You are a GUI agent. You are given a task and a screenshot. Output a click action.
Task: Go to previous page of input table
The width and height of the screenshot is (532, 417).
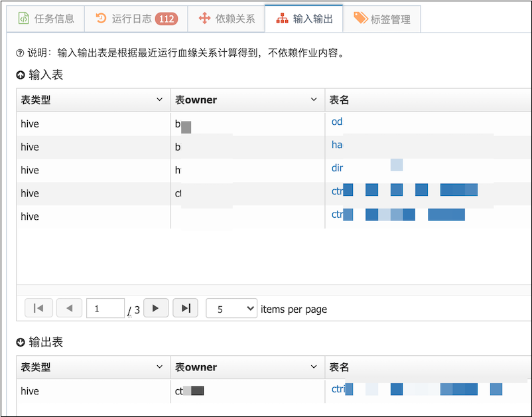(69, 308)
